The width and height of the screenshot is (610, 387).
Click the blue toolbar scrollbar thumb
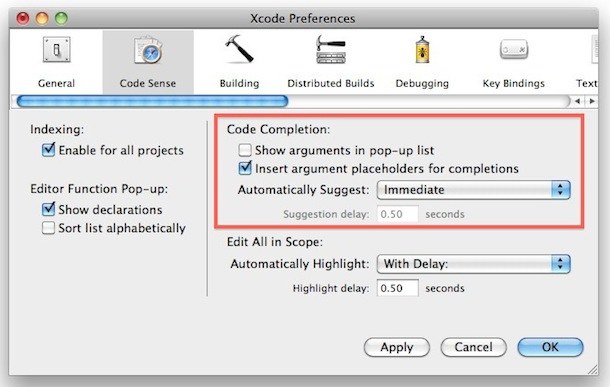[x=152, y=102]
